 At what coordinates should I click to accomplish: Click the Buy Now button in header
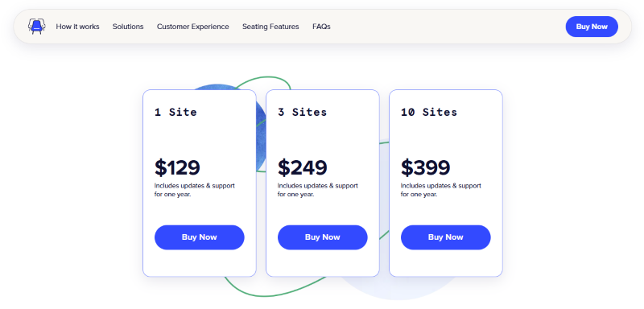pyautogui.click(x=592, y=27)
